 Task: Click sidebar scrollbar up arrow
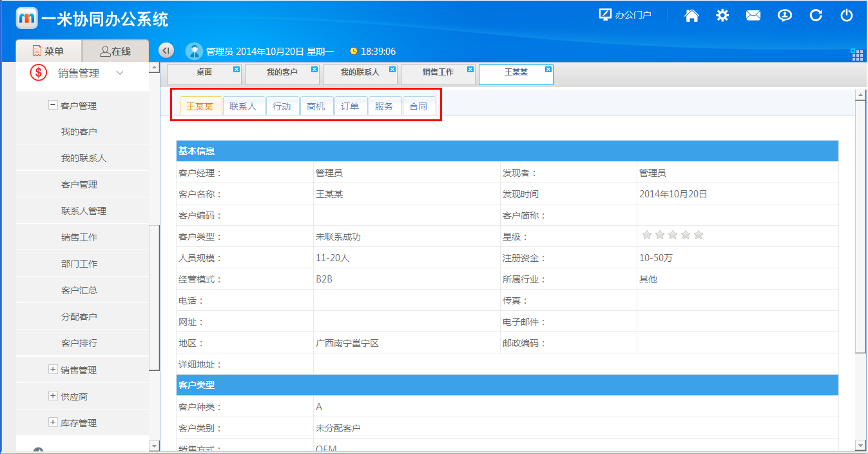tap(154, 68)
